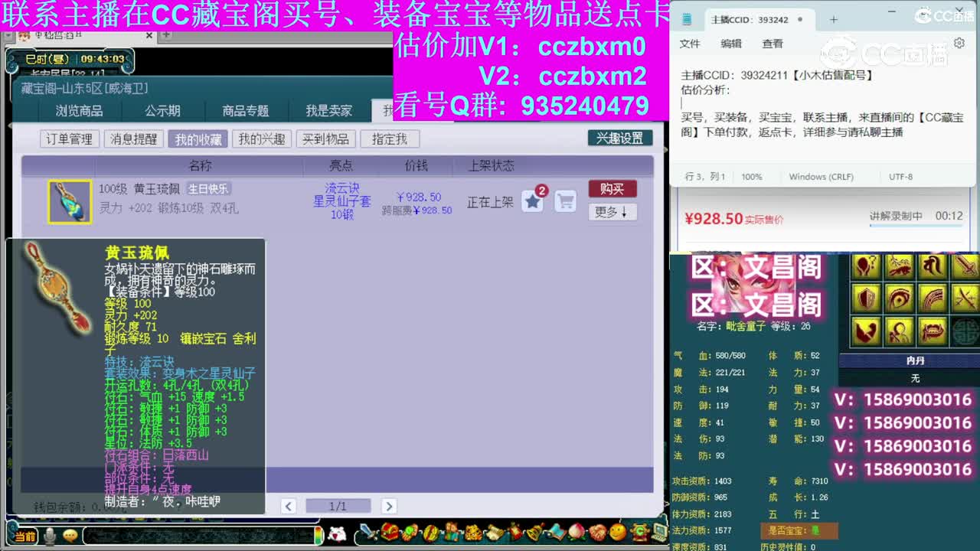
Task: Click the computer system icon in toolbar
Action: [x=658, y=532]
